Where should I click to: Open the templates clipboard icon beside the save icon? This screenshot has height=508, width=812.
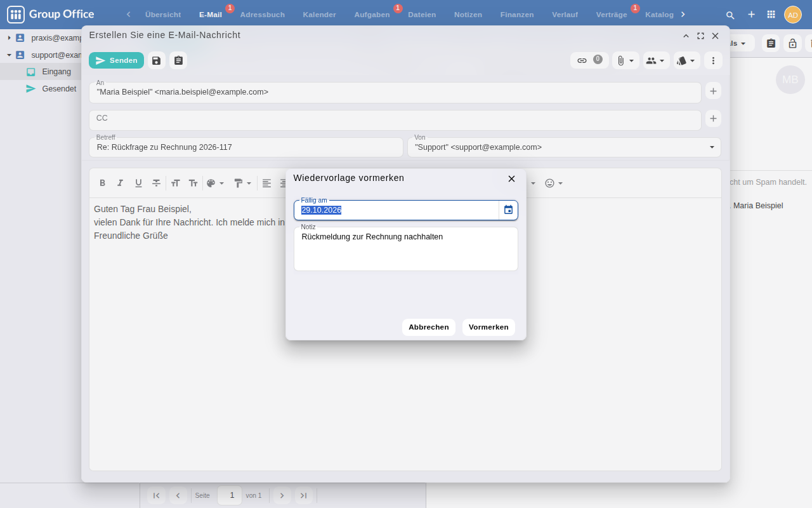tap(178, 60)
